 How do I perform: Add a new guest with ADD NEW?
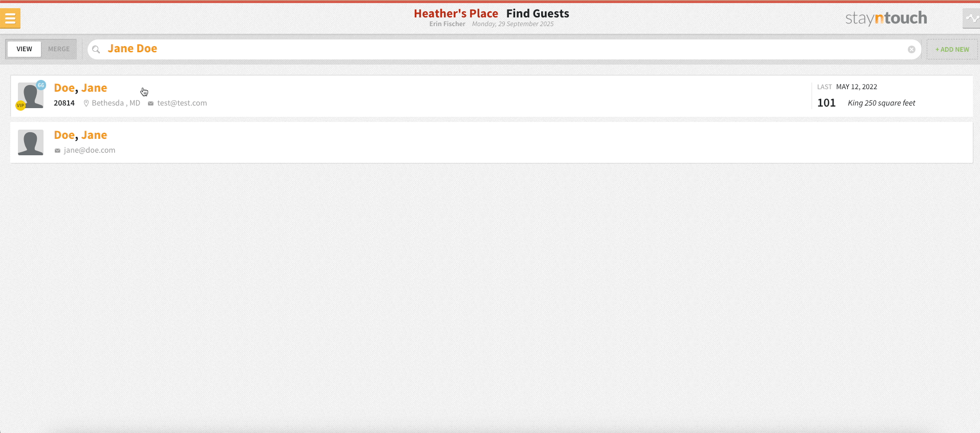(952, 49)
